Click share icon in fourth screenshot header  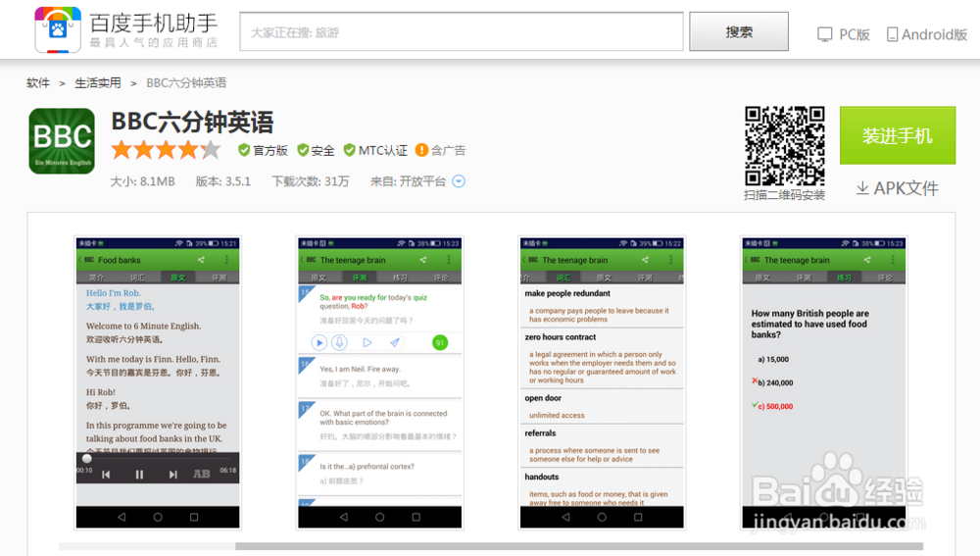point(867,260)
